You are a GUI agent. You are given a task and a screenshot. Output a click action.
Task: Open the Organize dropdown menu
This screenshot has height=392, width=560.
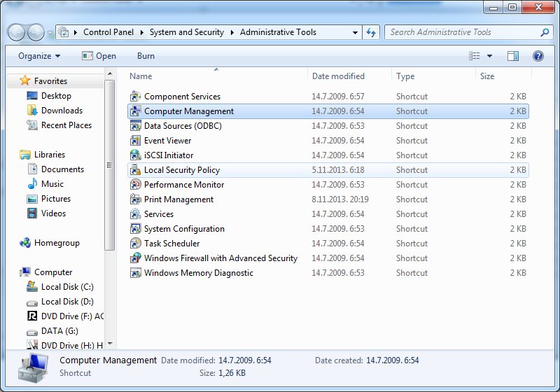click(39, 56)
